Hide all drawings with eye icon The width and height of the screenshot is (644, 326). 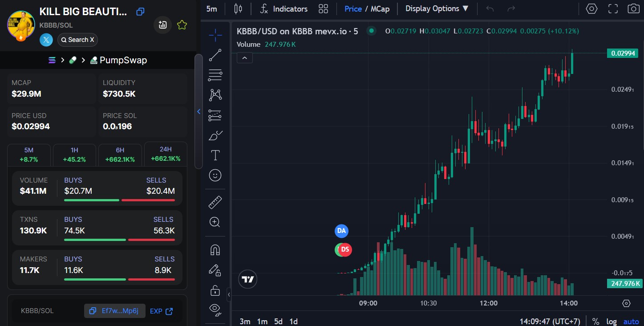[x=215, y=309]
